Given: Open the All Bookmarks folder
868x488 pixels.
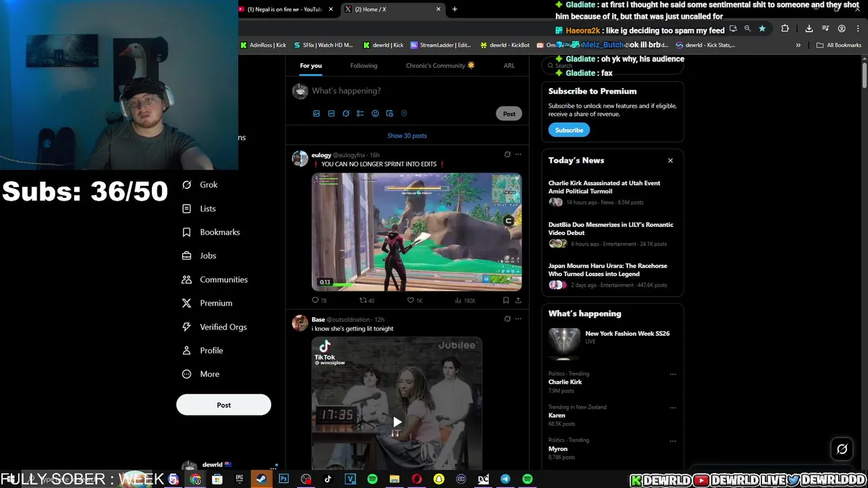Looking at the screenshot, I should point(839,45).
